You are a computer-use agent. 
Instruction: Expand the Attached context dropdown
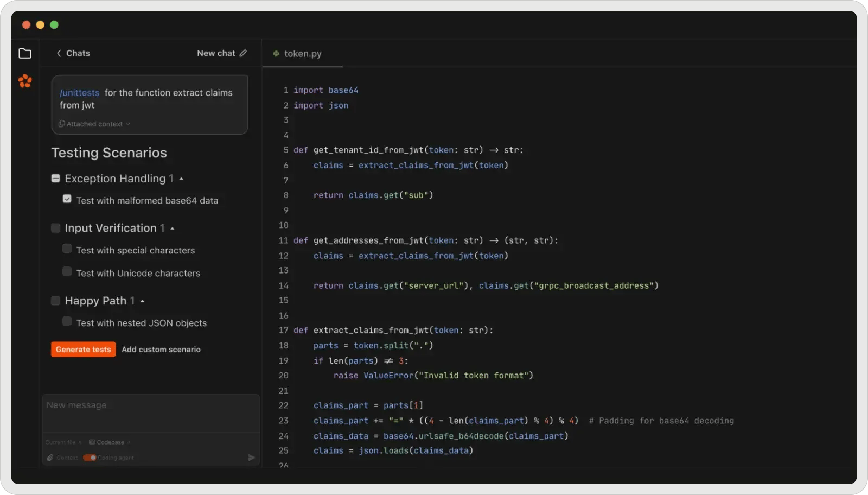click(x=129, y=124)
